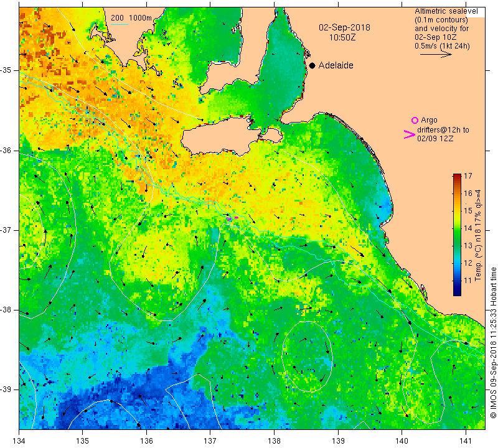Click the 14 value on temperature scale
The image size is (498, 448).
(468, 228)
